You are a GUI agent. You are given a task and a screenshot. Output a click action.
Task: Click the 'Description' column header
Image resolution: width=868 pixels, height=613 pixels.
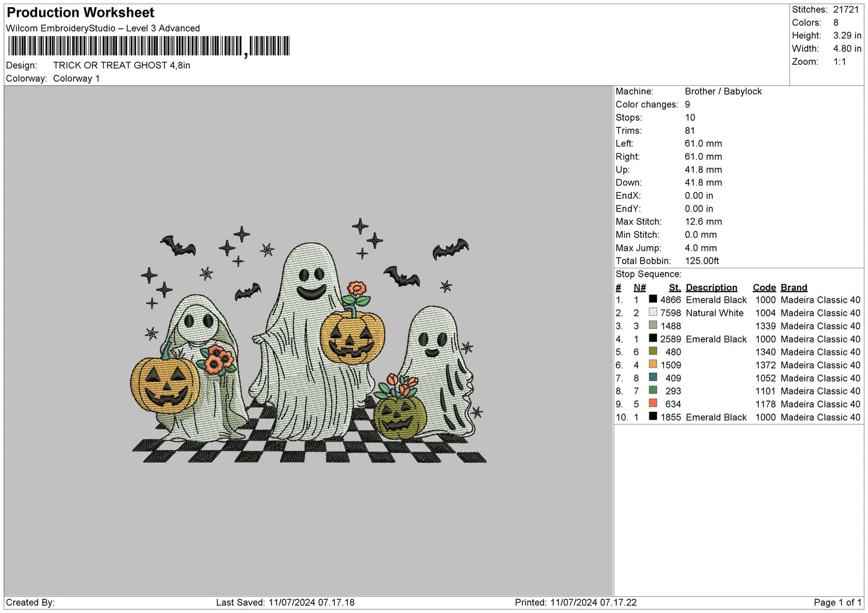[x=711, y=288]
